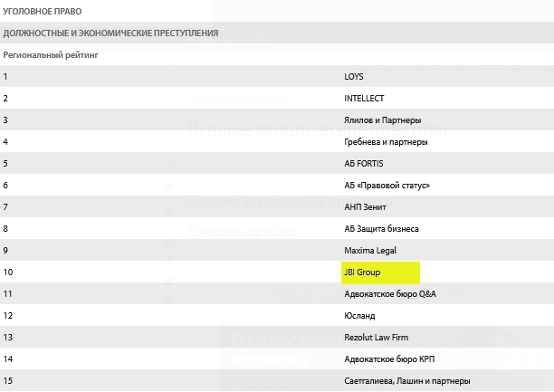Click rank number 13 cell
This screenshot has width=554, height=392.
8,338
